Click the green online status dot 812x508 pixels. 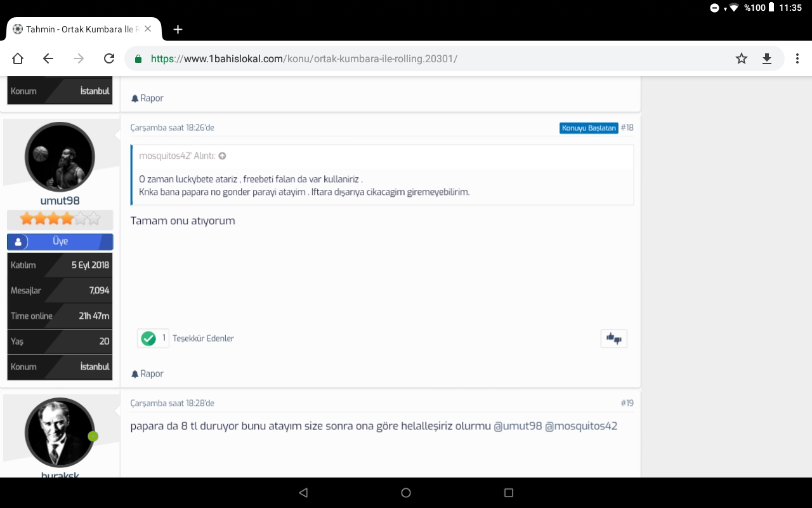(93, 436)
